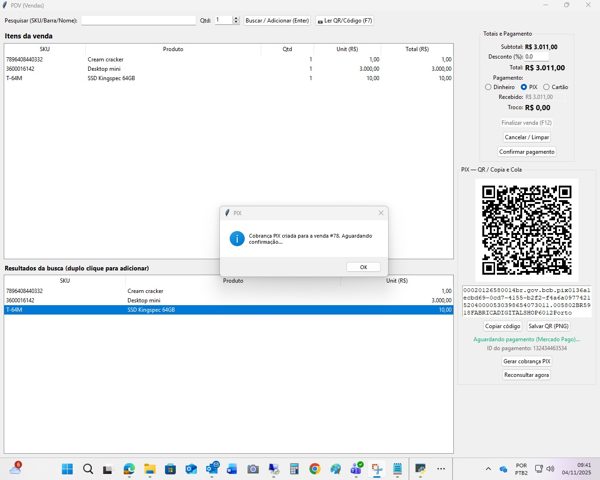Click the PIX QR code image
600x480 pixels.
(x=526, y=228)
